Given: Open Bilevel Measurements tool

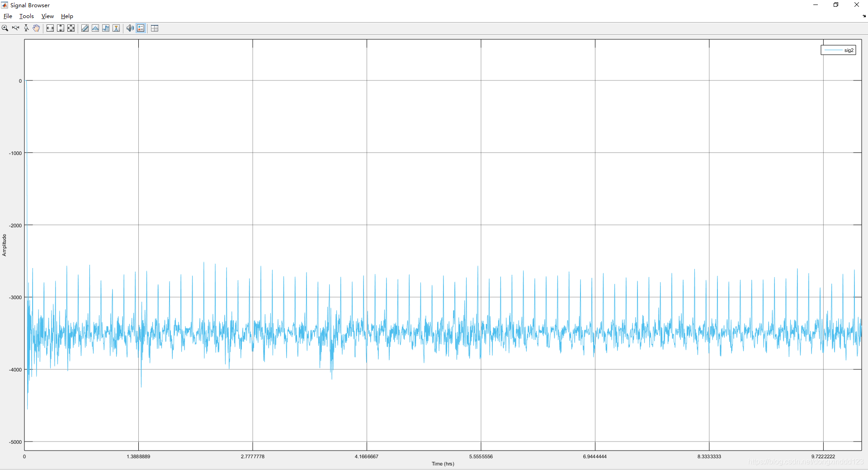Looking at the screenshot, I should [106, 28].
